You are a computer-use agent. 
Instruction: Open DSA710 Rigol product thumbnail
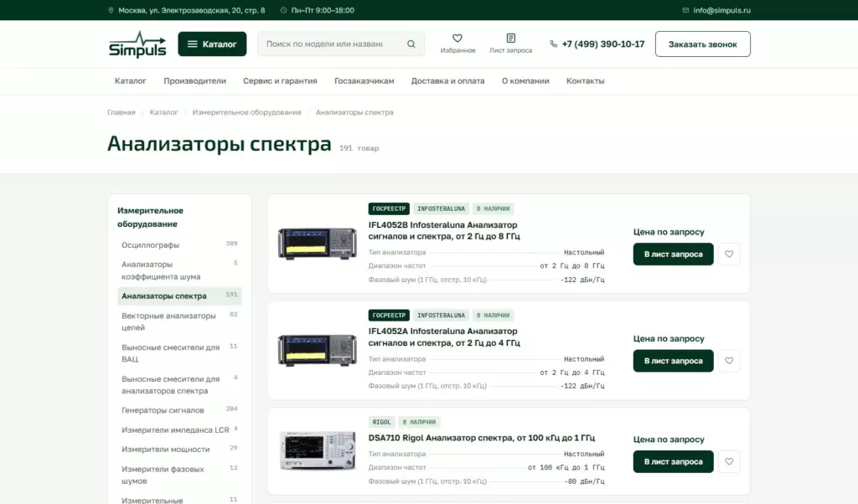(x=318, y=450)
